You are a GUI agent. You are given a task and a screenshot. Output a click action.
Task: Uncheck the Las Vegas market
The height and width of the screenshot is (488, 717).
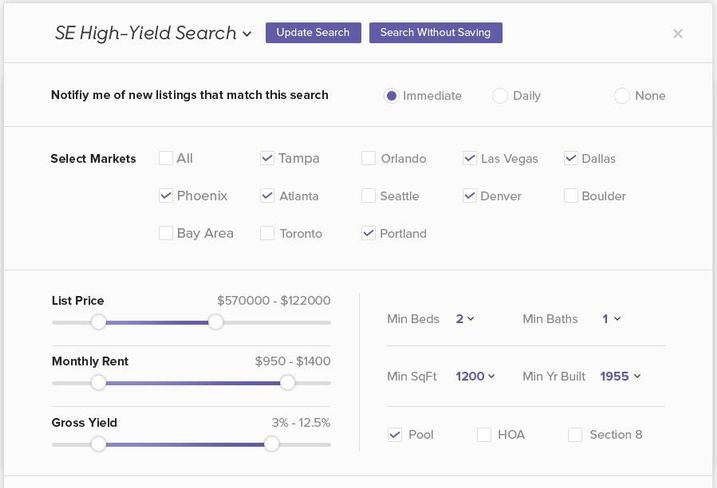[x=470, y=158]
